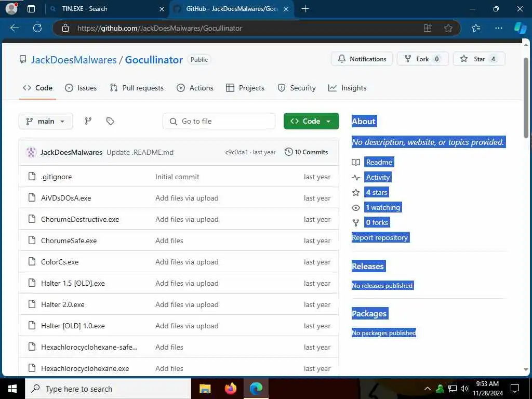Screen dimensions: 532x399
Task: View the 10 Commits link
Action: click(307, 152)
